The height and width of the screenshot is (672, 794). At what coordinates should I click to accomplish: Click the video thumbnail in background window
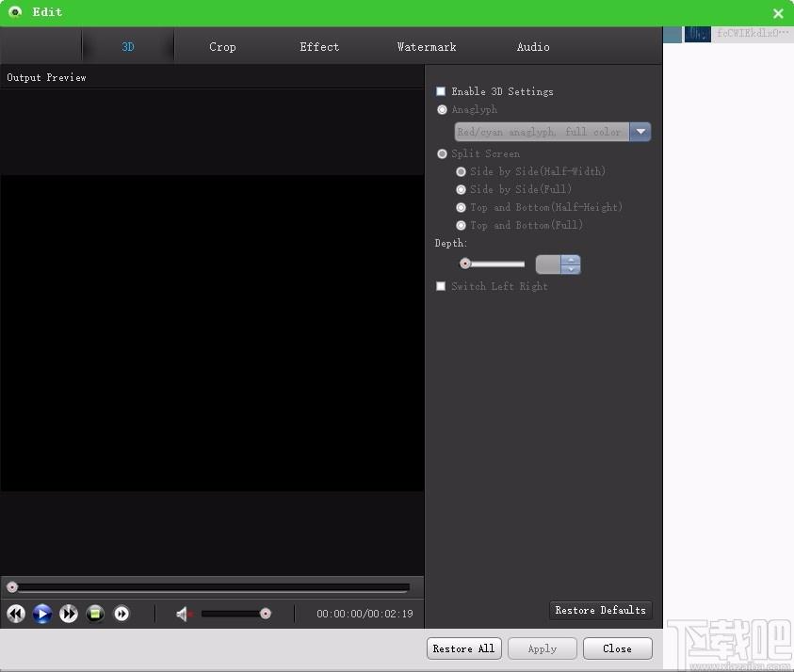pos(697,34)
